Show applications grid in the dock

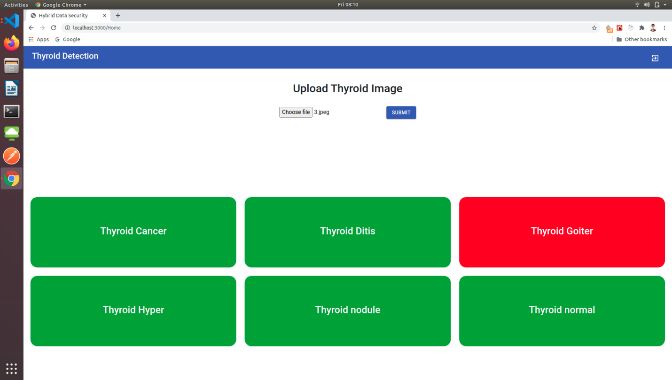click(x=12, y=368)
